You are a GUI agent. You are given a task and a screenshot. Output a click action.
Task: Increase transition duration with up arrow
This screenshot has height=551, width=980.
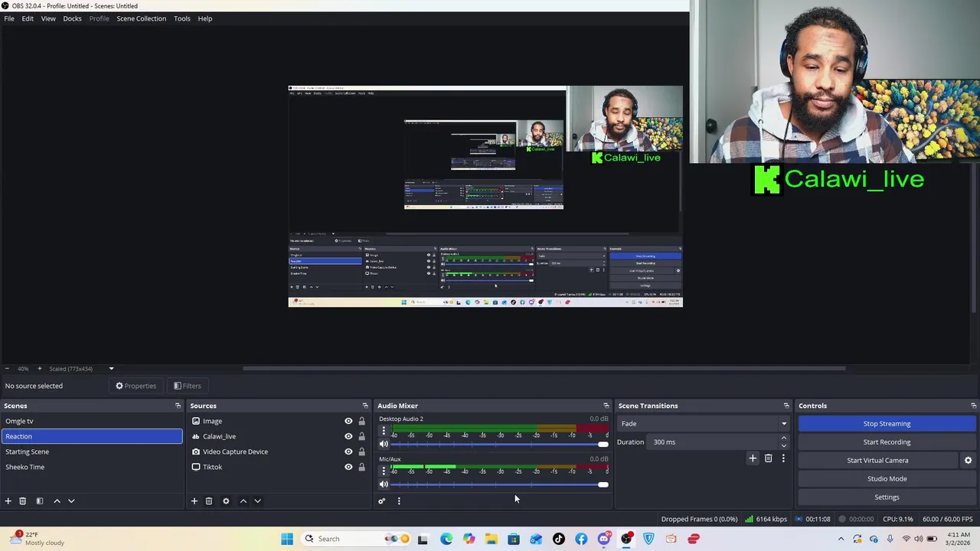point(783,439)
